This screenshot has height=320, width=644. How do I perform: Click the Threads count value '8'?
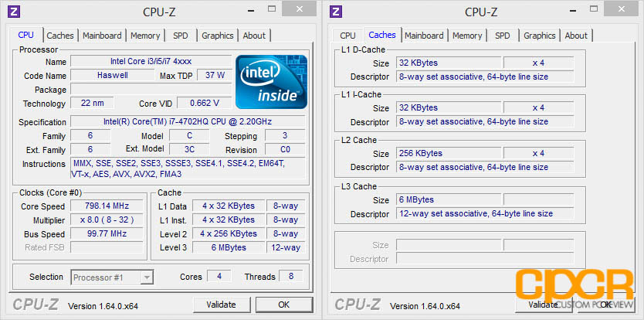coord(291,276)
